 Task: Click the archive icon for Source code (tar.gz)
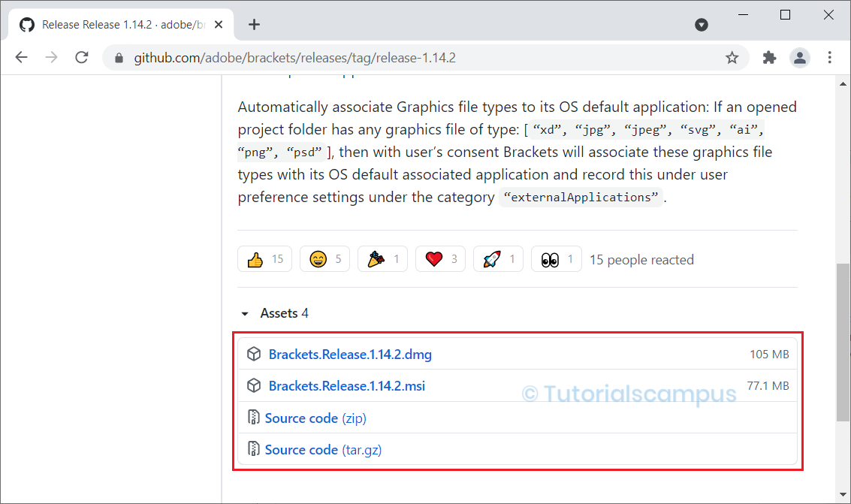253,448
